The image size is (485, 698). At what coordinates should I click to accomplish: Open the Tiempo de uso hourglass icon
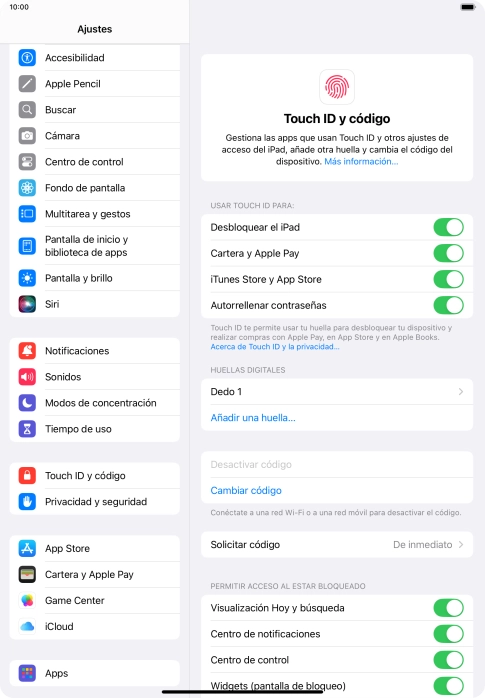tap(27, 429)
